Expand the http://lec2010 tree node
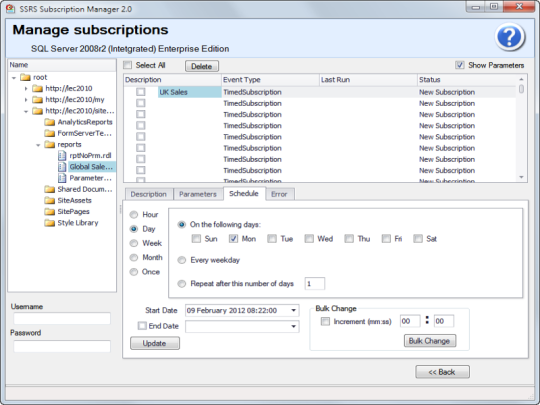This screenshot has height=405, width=540. [x=26, y=89]
